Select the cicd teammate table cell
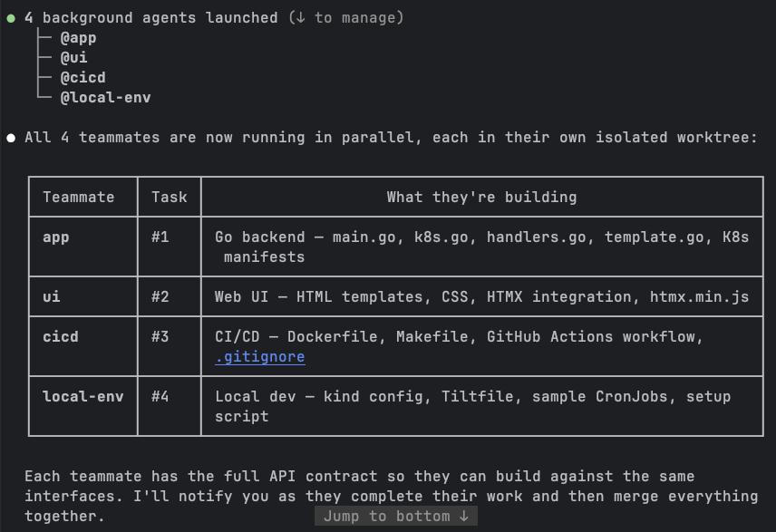The image size is (776, 532). pyautogui.click(x=61, y=337)
